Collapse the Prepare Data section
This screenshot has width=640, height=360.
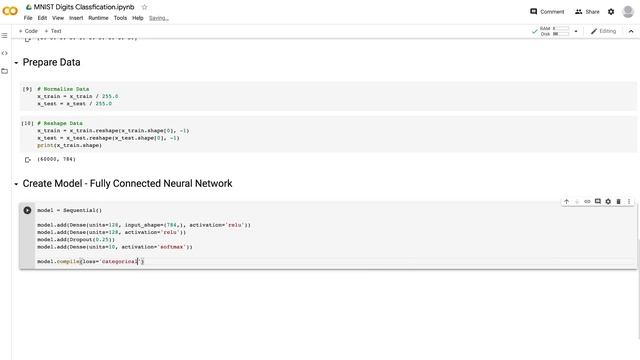tap(16, 63)
